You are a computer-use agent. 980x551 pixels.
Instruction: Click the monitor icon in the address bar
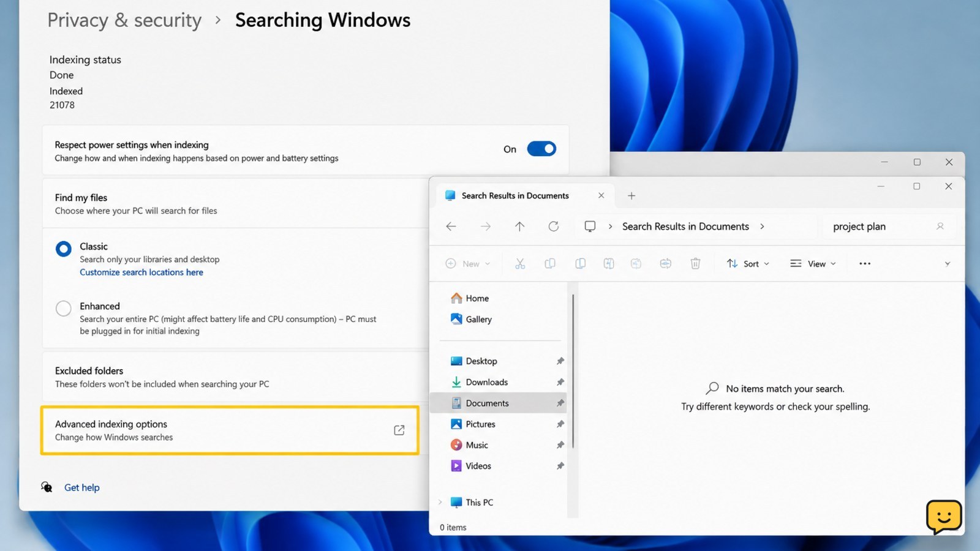click(x=590, y=227)
